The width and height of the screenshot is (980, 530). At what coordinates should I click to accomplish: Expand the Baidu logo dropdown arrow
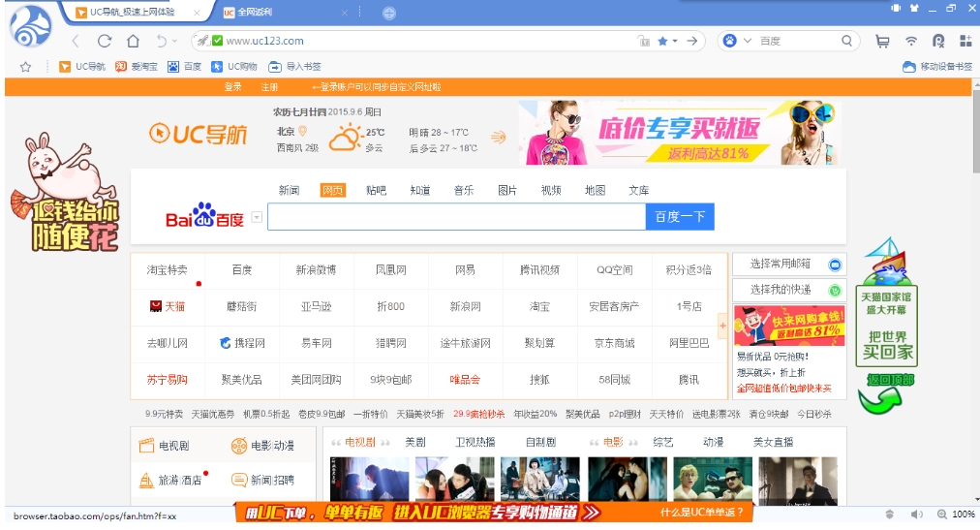tap(257, 218)
